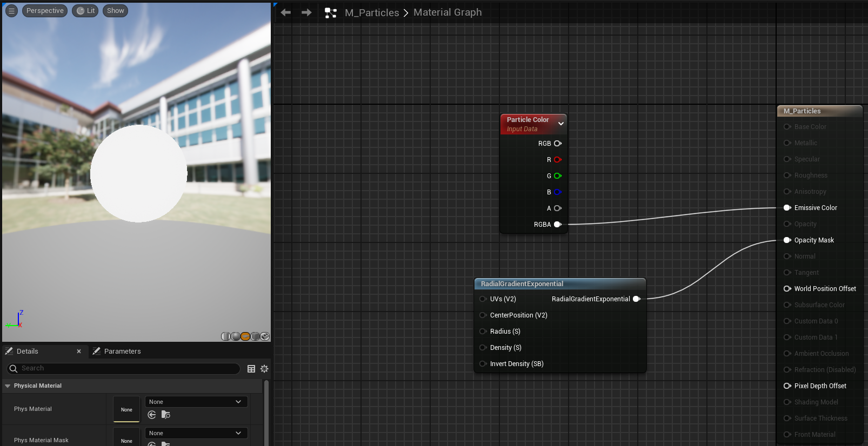868x446 pixels.
Task: Click the Details panel search field
Action: tap(124, 368)
